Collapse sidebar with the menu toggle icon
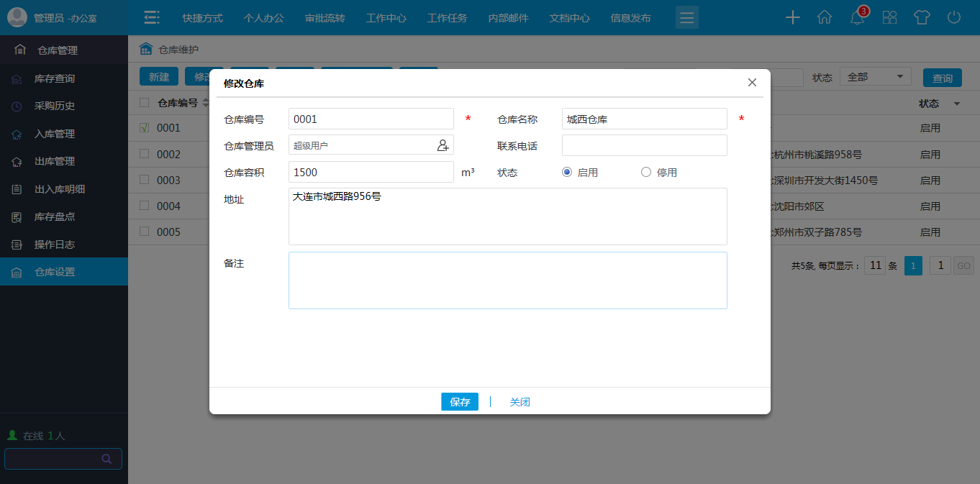The height and width of the screenshot is (484, 980). click(x=151, y=18)
